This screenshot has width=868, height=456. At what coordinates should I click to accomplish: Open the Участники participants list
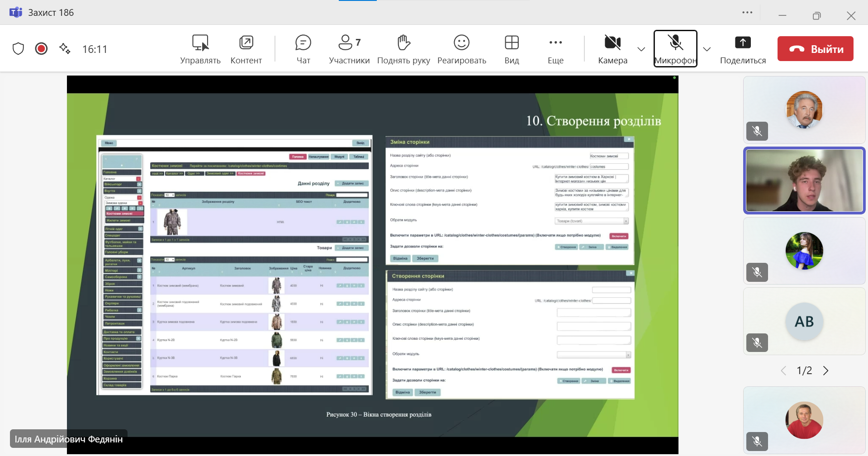(349, 49)
